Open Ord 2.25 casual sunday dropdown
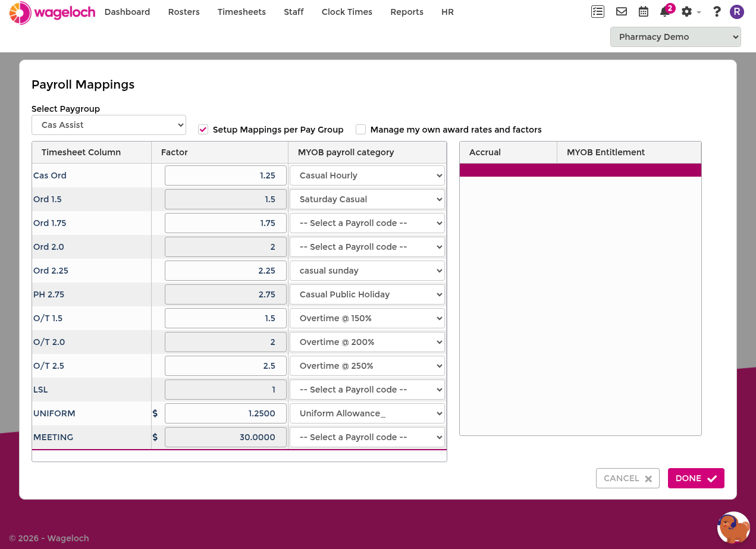The height and width of the screenshot is (549, 756). (x=367, y=271)
